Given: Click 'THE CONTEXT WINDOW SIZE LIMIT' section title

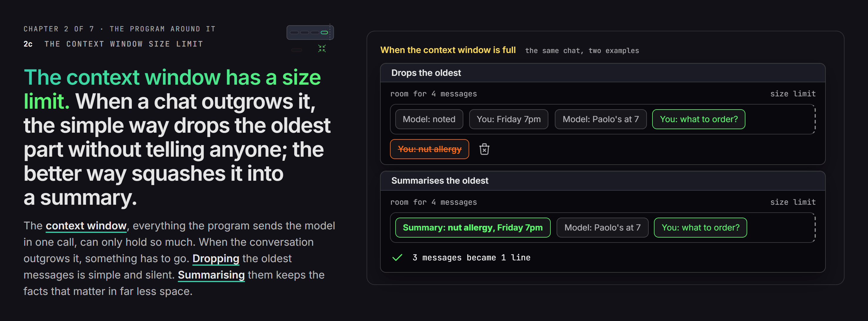Looking at the screenshot, I should click(x=124, y=44).
